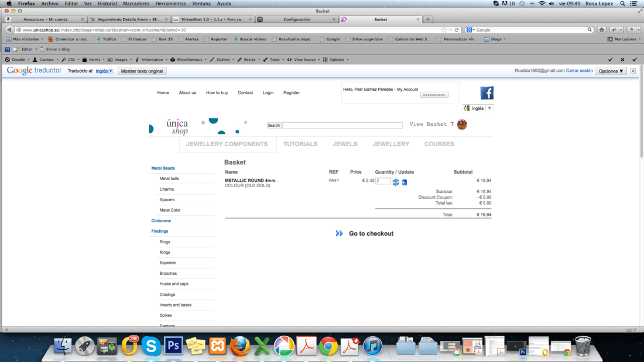Click the double-arrow icon beside Go to checkout
644x362 pixels.
(x=339, y=233)
